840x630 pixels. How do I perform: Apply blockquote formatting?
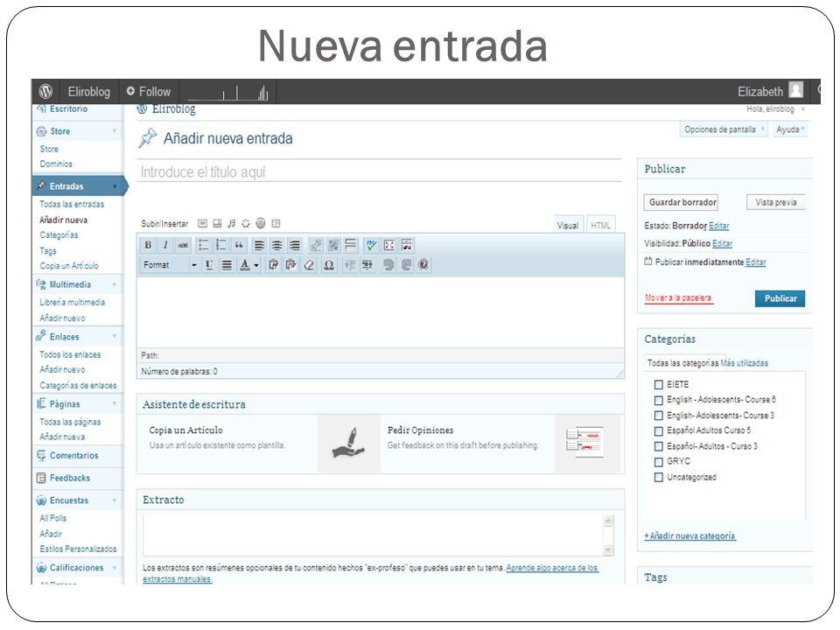(239, 245)
